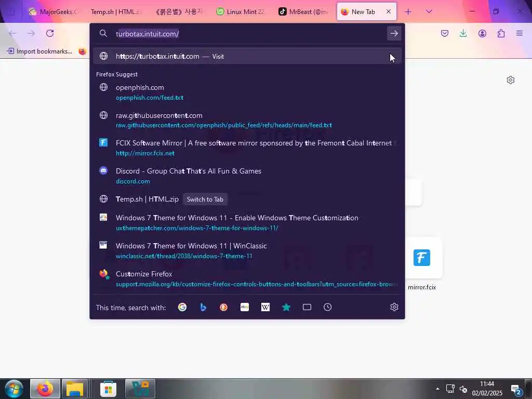Click Switch to Tab for Temp.sh
Screen dimensions: 532x399
[x=205, y=199]
